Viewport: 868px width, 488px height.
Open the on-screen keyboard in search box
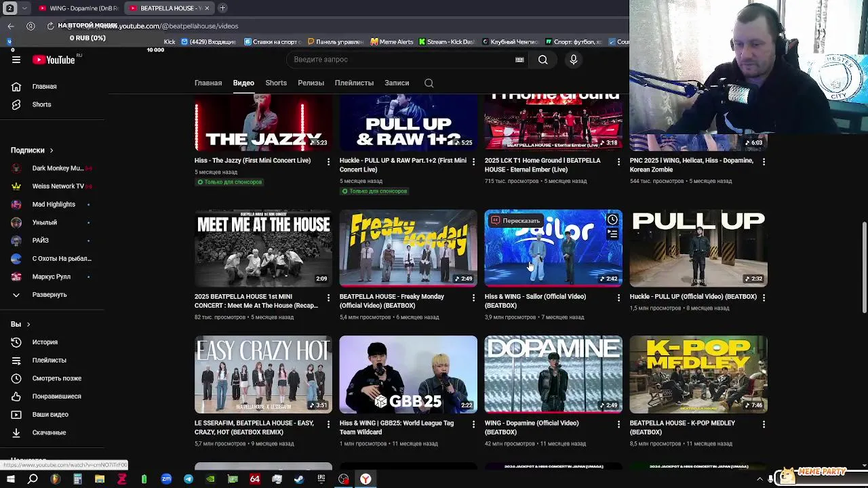coord(519,60)
